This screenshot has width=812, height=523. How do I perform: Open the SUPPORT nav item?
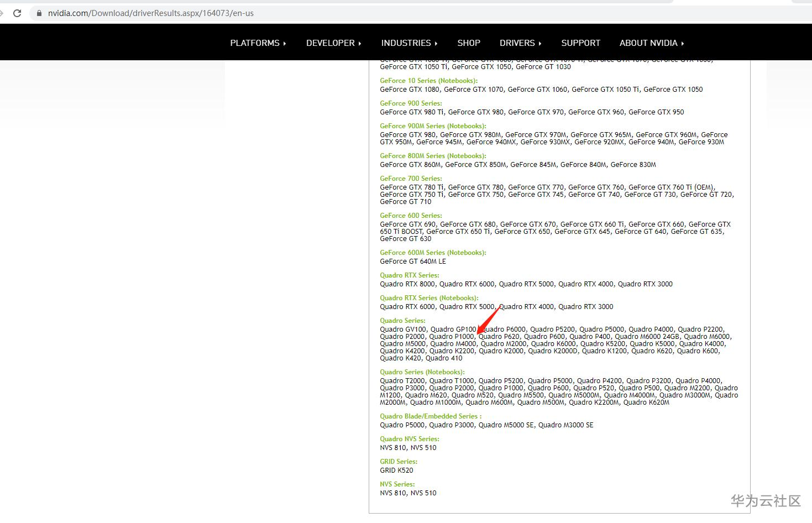click(x=580, y=43)
